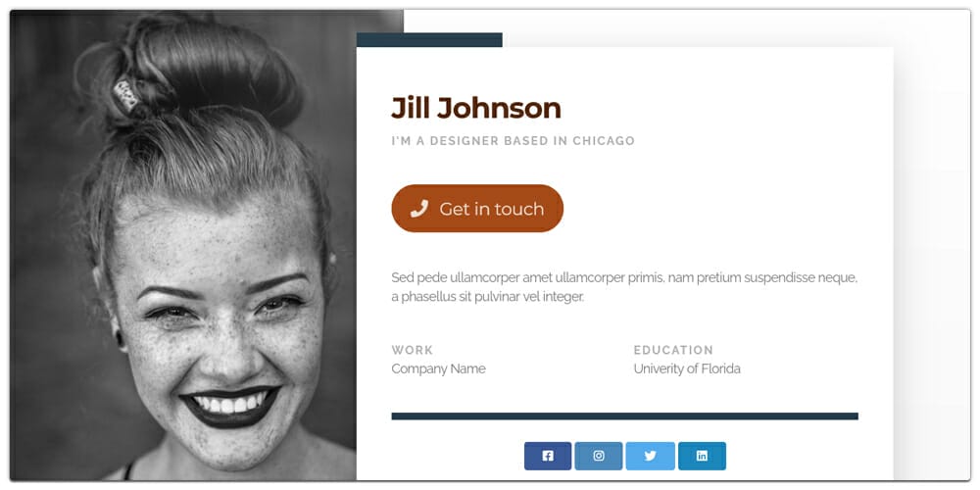Click the bio line 'a phasellus sit pulvinar'
The height and width of the screenshot is (490, 980).
(x=487, y=297)
